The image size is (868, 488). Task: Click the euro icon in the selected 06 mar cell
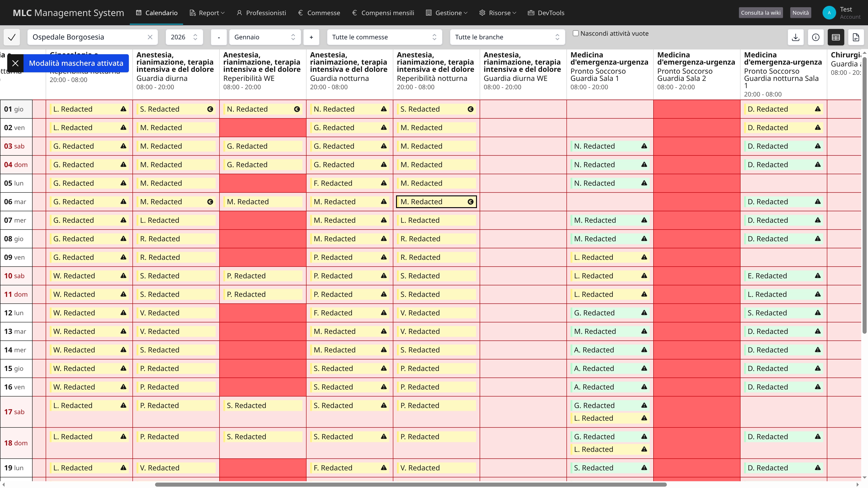click(x=470, y=202)
